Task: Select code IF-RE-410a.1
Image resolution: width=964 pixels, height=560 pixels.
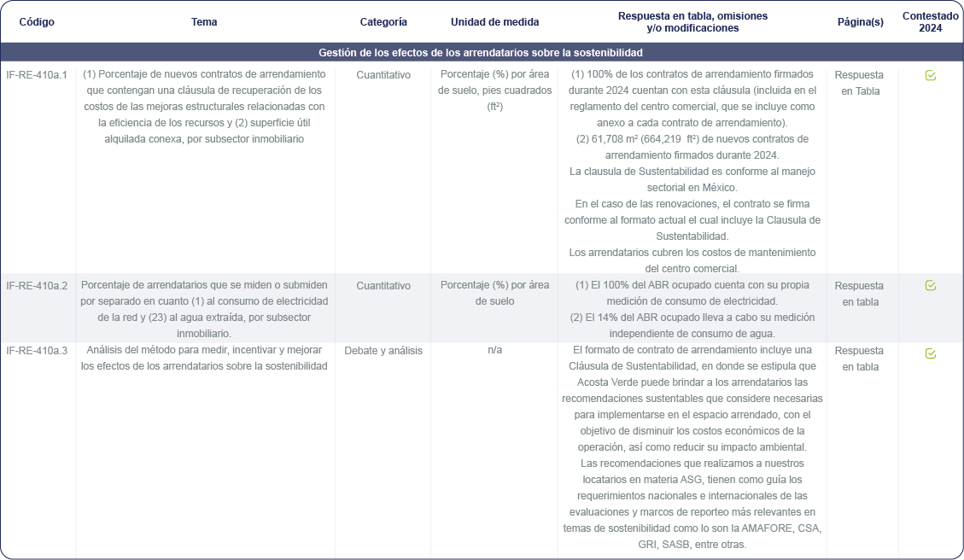Action: [37, 75]
